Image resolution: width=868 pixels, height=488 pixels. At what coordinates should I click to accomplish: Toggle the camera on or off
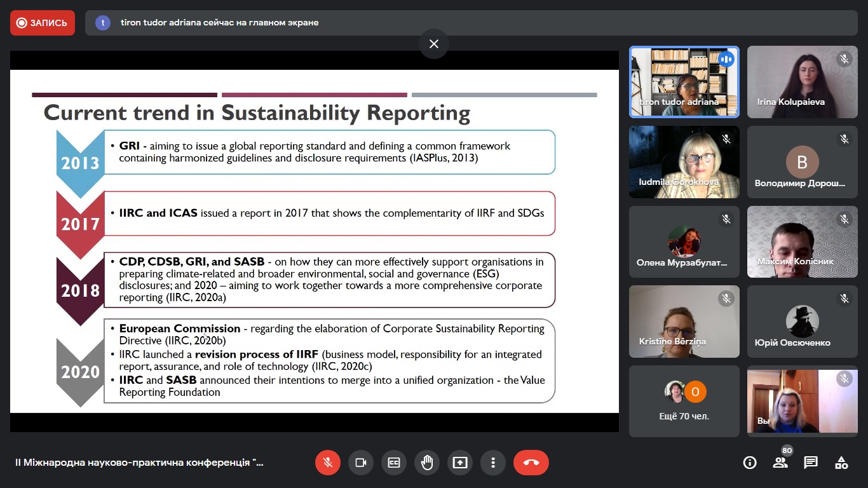click(x=361, y=463)
